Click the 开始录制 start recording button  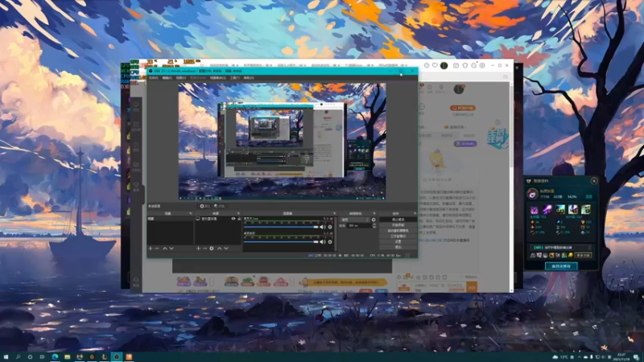coord(398,225)
